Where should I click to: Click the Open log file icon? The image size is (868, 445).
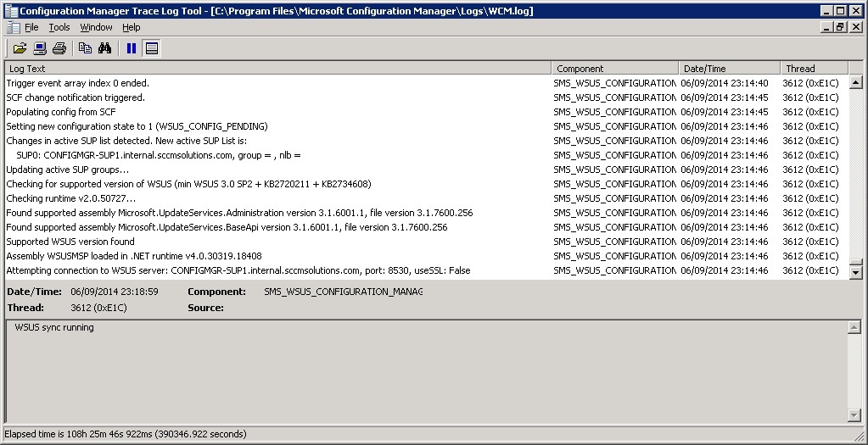(20, 48)
